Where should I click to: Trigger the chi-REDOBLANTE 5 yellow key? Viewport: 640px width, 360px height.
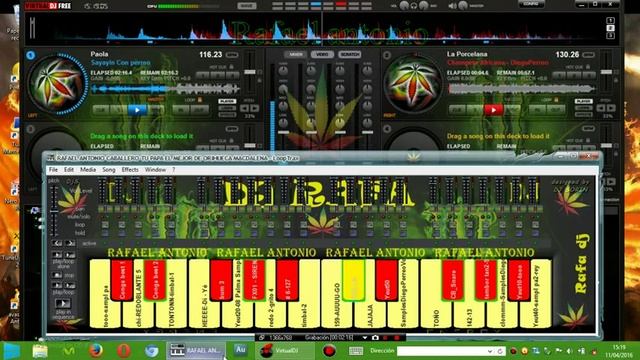click(x=138, y=314)
